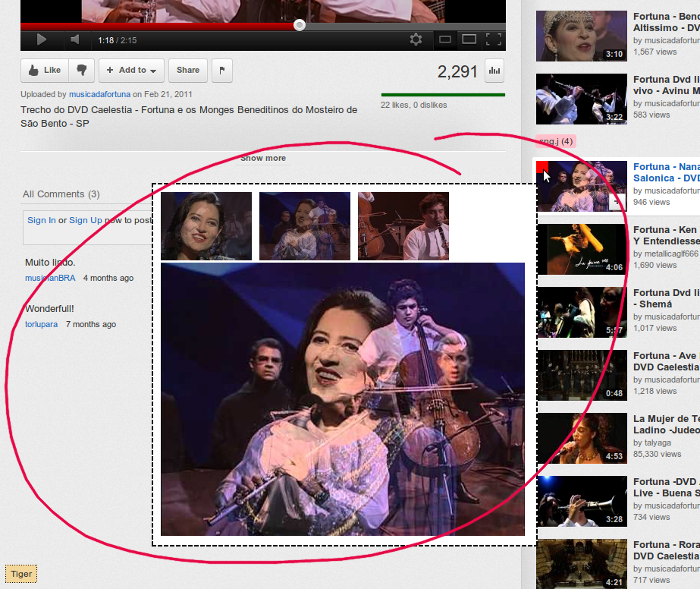Click the Tiger tag in the corner
The height and width of the screenshot is (589, 700).
20,574
